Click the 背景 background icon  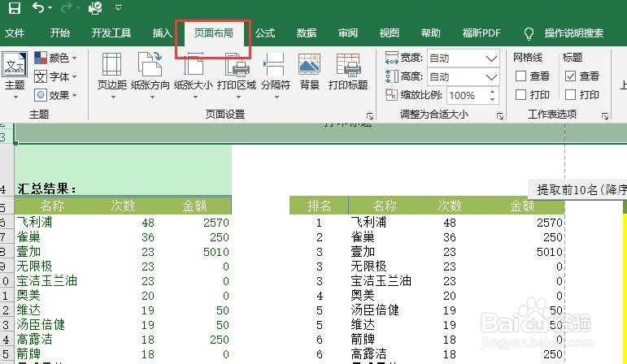309,64
